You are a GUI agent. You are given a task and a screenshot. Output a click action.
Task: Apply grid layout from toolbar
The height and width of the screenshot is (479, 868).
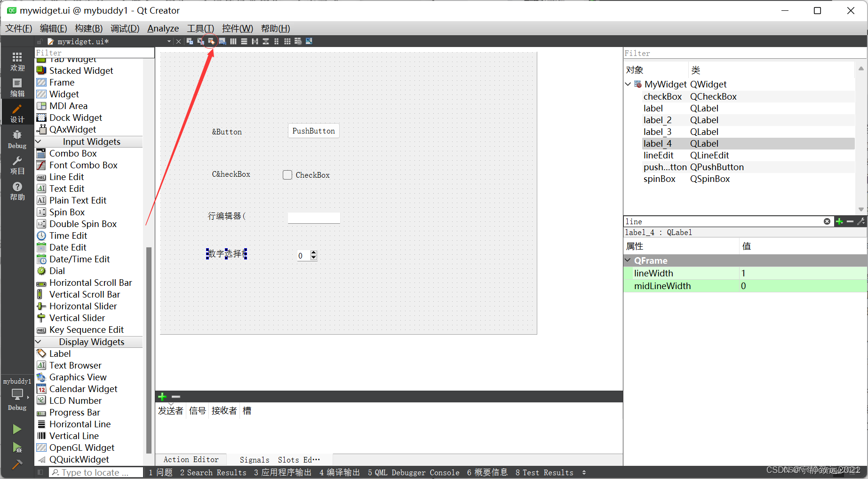tap(287, 41)
